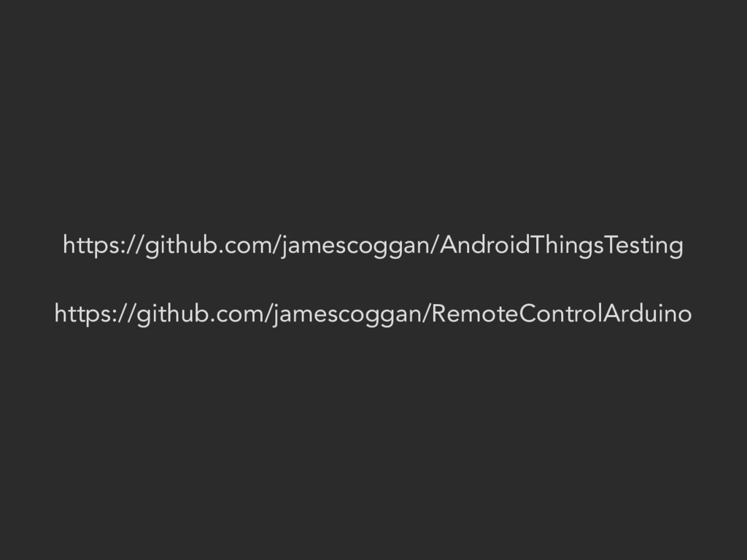Click 'Things' in the upper repository name
The width and height of the screenshot is (747, 560).
[568, 246]
